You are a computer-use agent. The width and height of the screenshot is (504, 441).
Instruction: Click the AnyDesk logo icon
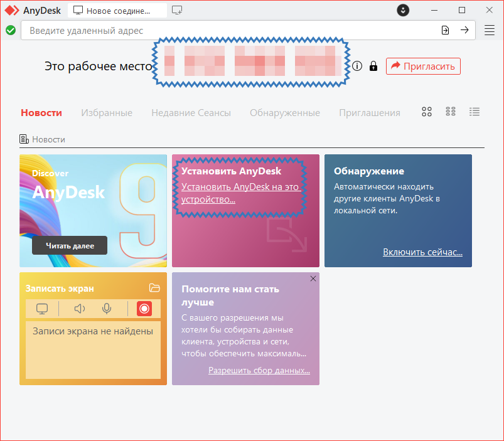tap(12, 10)
